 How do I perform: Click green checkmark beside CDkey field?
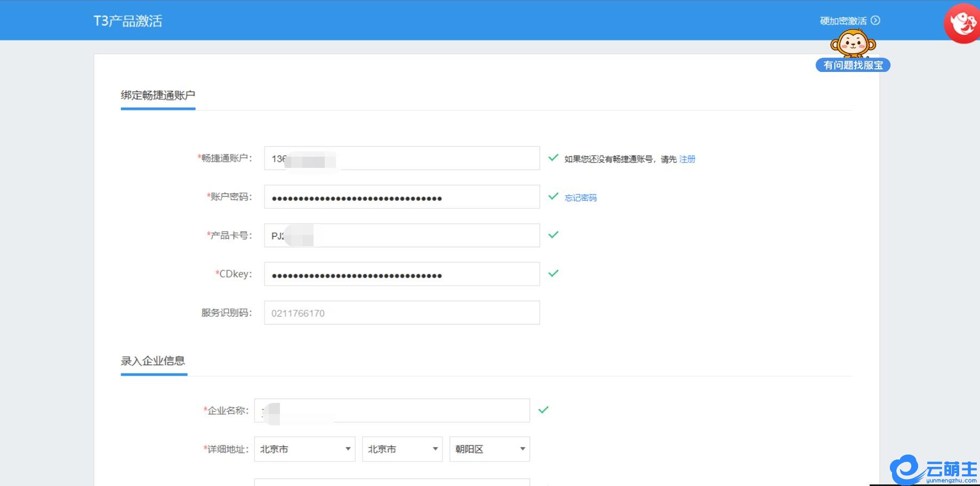[x=553, y=273]
